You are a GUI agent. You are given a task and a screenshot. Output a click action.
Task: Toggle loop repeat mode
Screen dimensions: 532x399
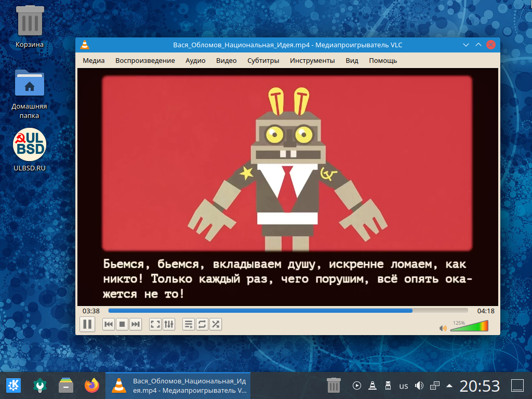coord(202,325)
